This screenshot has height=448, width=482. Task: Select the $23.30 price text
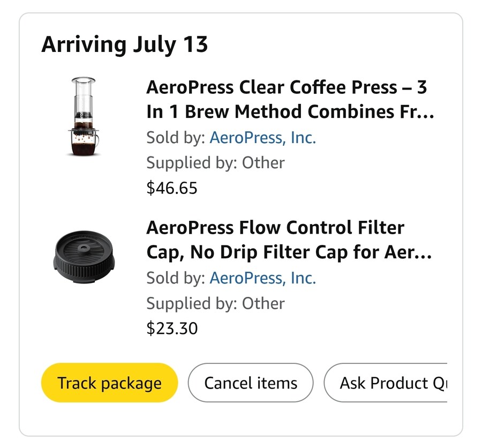[172, 328]
